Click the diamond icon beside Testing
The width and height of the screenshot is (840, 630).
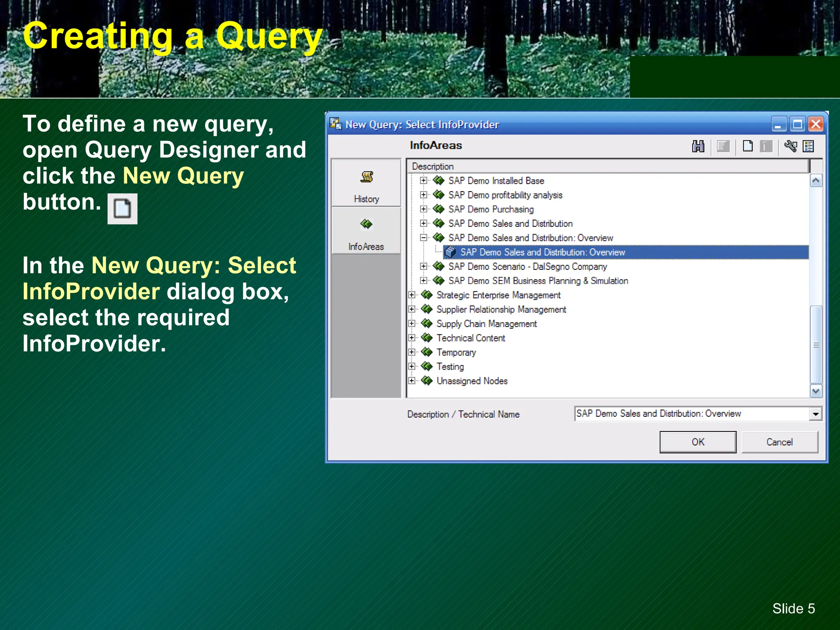click(x=427, y=366)
